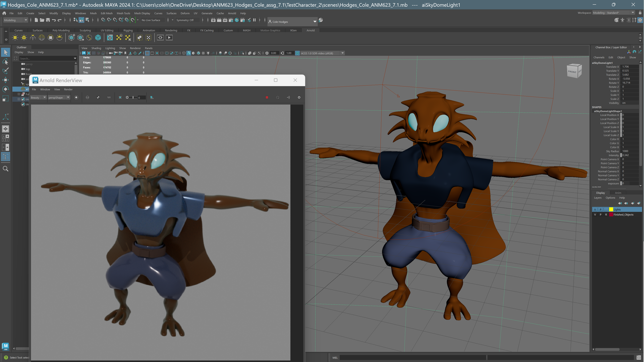Open Arnold RenderView settings gear
The image size is (644, 362).
(299, 97)
